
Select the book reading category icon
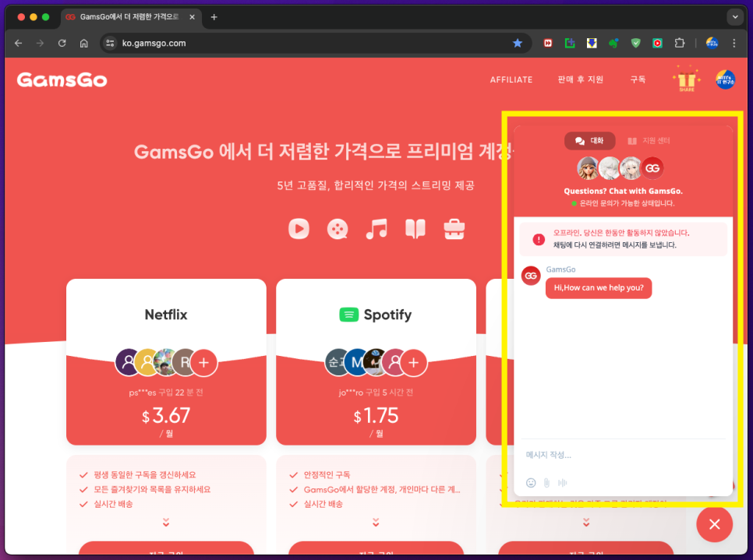(415, 229)
